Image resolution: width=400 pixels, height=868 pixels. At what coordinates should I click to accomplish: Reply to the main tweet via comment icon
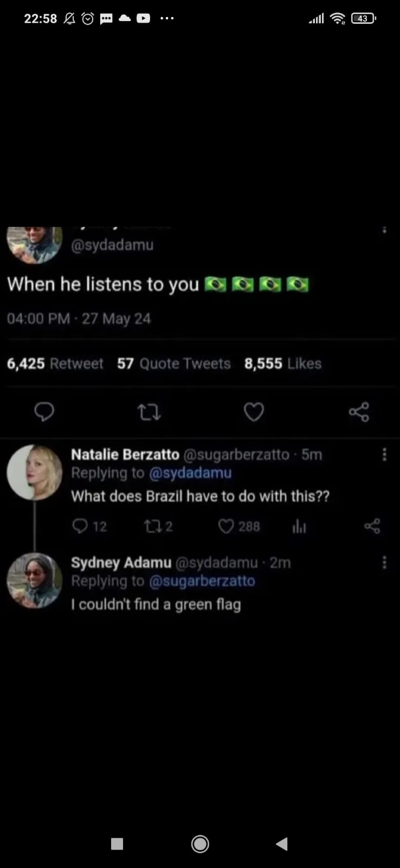[44, 412]
